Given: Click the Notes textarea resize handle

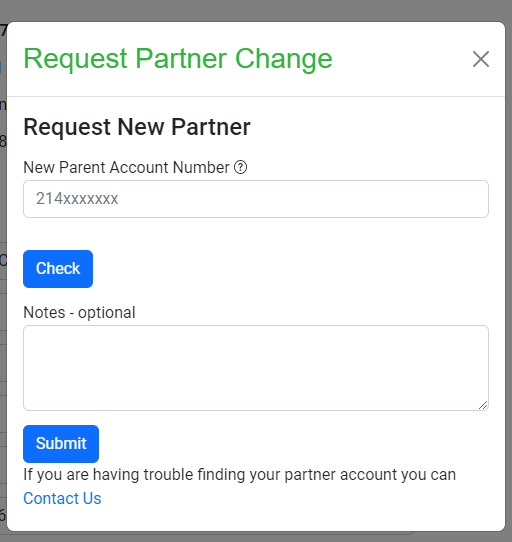Looking at the screenshot, I should 483,405.
